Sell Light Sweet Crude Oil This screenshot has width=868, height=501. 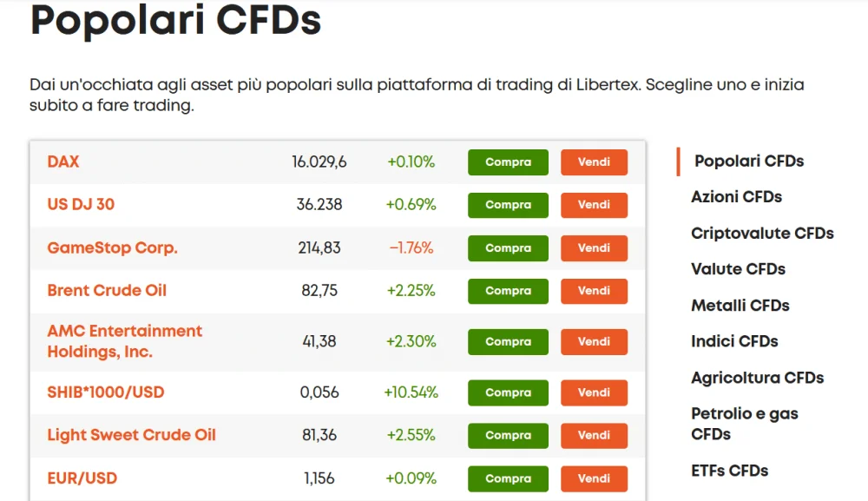point(594,435)
